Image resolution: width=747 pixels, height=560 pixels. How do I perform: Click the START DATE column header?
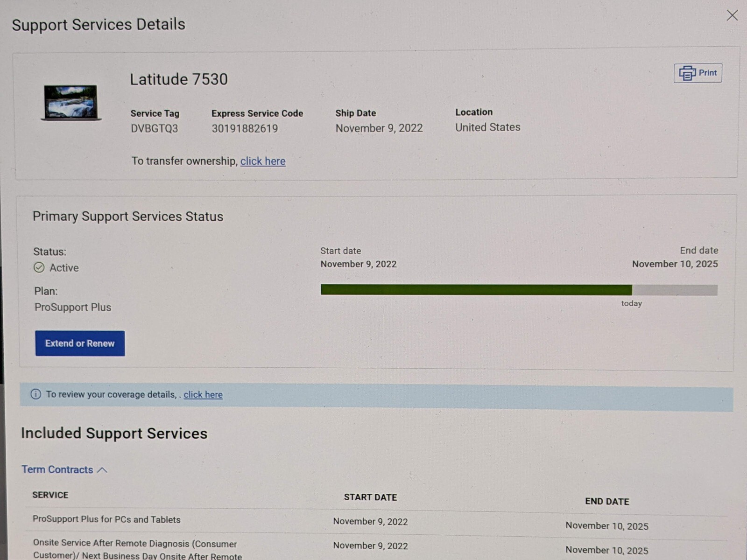tap(370, 497)
